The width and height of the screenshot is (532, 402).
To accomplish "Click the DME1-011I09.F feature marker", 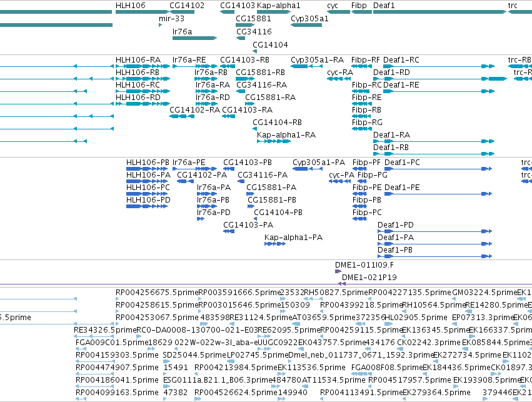I will [x=338, y=271].
